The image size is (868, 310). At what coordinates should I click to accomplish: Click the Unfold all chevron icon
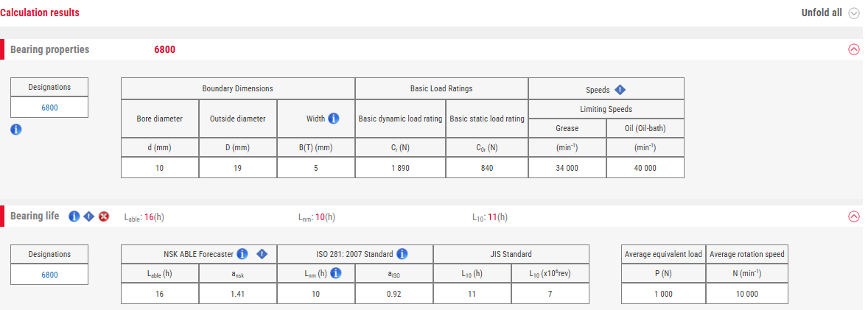(x=853, y=13)
